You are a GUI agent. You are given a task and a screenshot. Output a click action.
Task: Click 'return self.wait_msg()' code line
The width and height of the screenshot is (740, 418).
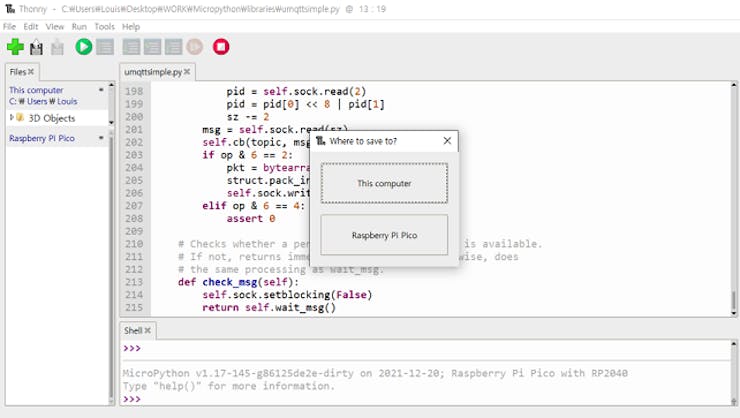coord(269,308)
